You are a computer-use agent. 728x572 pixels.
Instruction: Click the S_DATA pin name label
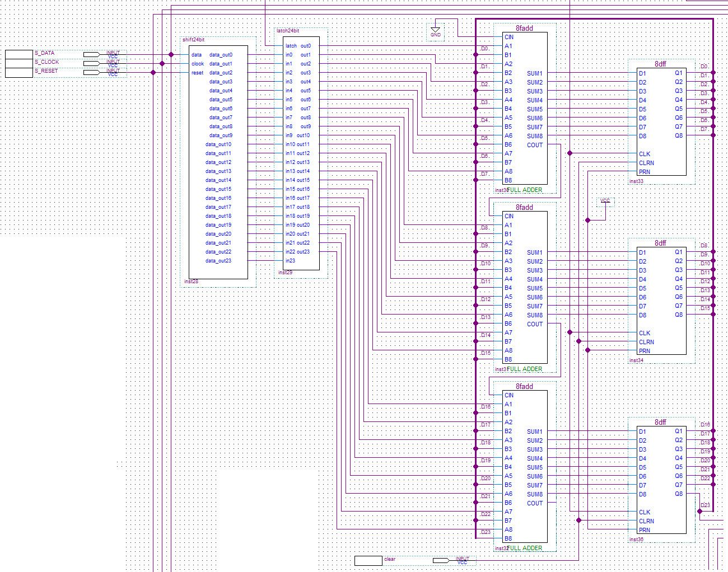(x=45, y=53)
